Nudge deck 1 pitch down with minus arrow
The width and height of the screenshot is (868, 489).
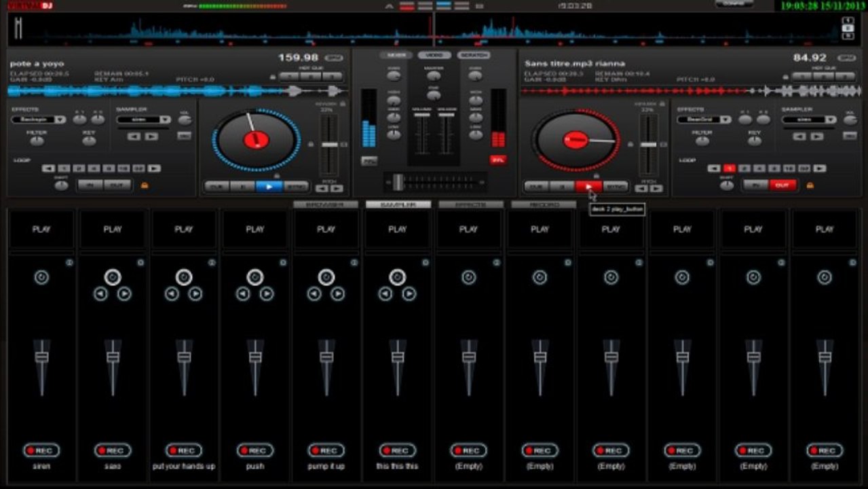coord(323,188)
